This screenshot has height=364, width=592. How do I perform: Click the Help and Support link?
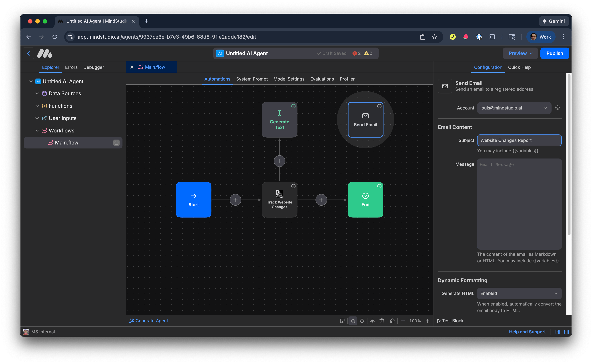[527, 332]
